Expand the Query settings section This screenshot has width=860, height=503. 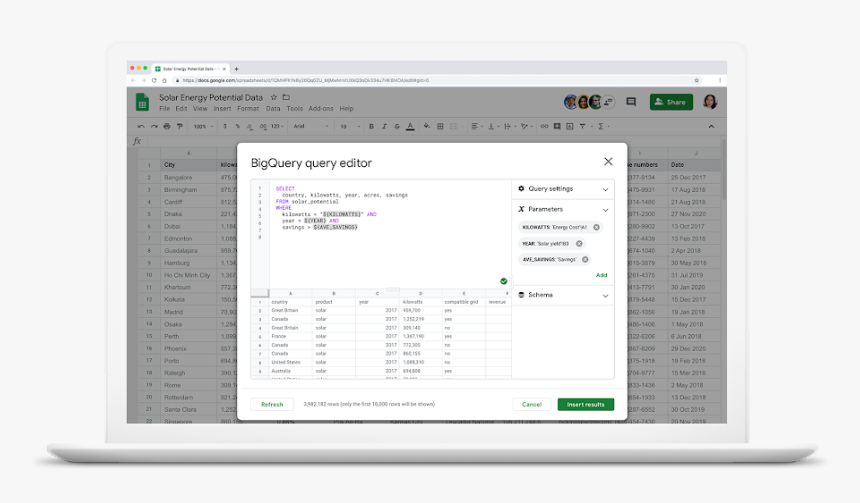pyautogui.click(x=606, y=189)
